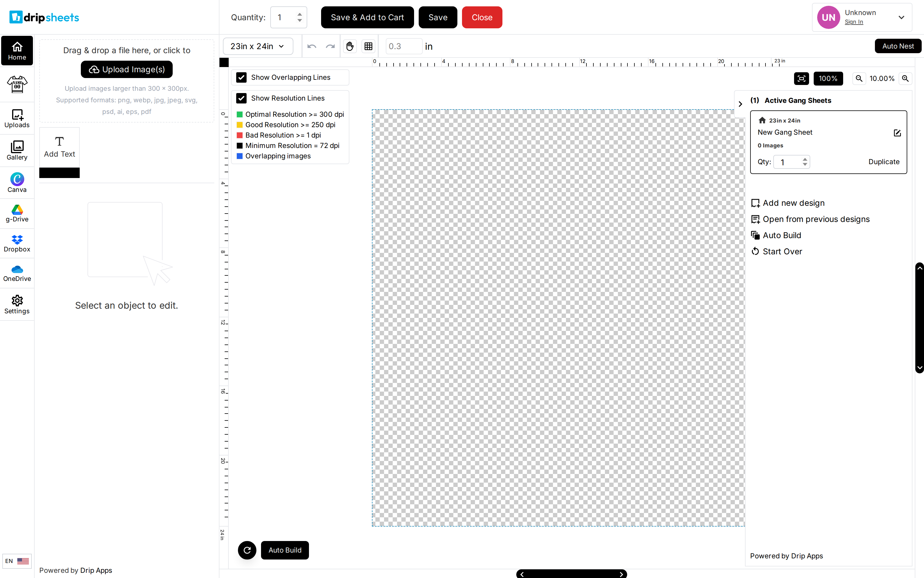924x578 pixels.
Task: Open the Gallery section
Action: [17, 151]
